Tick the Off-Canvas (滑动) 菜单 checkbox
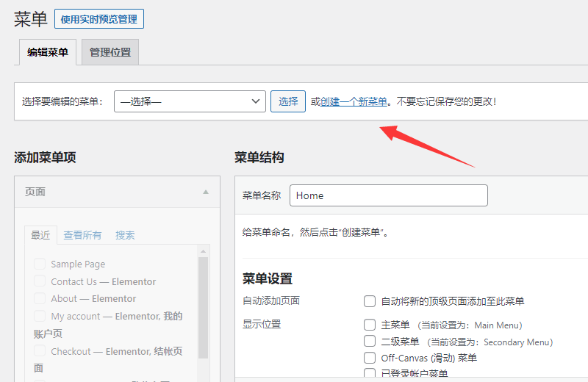Image resolution: width=588 pixels, height=382 pixels. coord(370,358)
